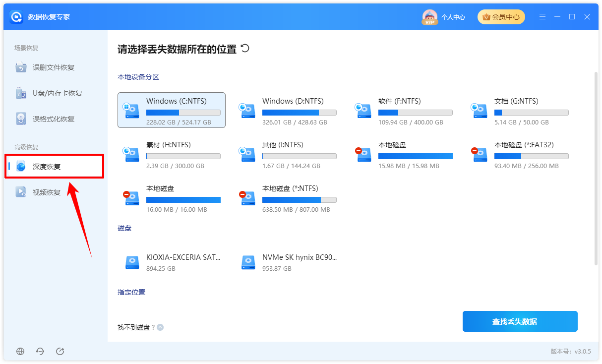
Task: Select the 15.98 MB 本地磁盘 drive icon
Action: [x=363, y=154]
